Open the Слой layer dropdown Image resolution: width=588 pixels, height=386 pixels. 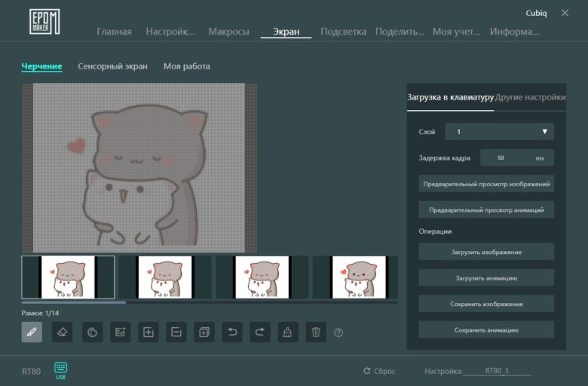click(499, 132)
